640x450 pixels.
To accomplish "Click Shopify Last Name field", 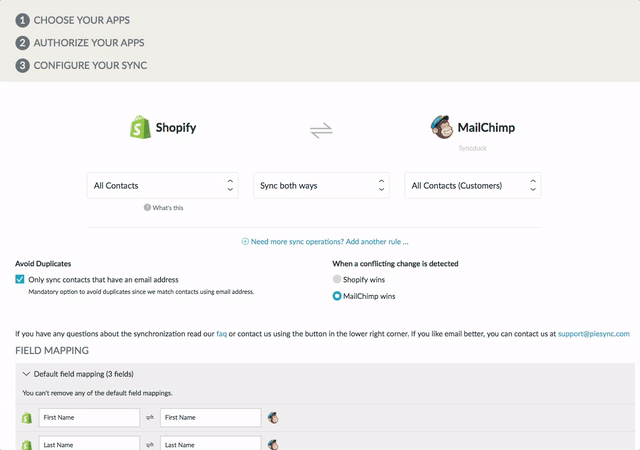I will click(x=89, y=443).
